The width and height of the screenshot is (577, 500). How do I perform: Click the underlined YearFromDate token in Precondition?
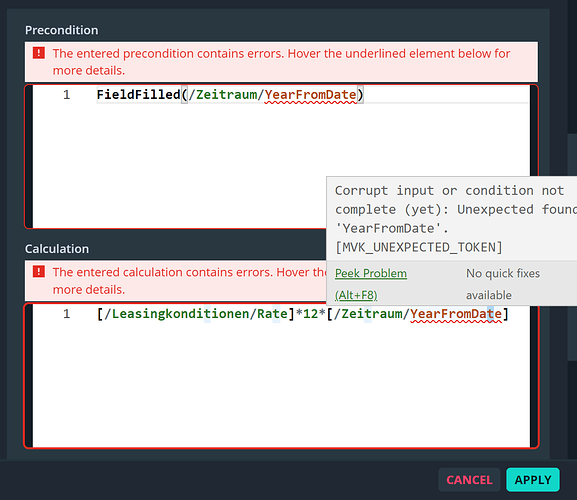click(310, 95)
